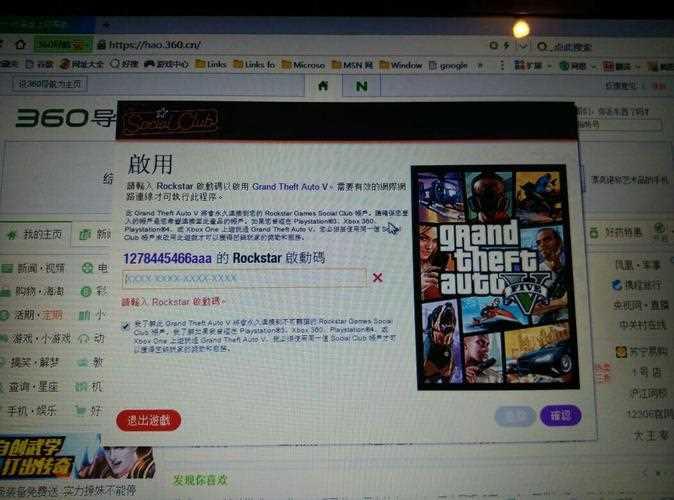
Task: Click the shopping cart icon beside 好
Action: point(80,411)
